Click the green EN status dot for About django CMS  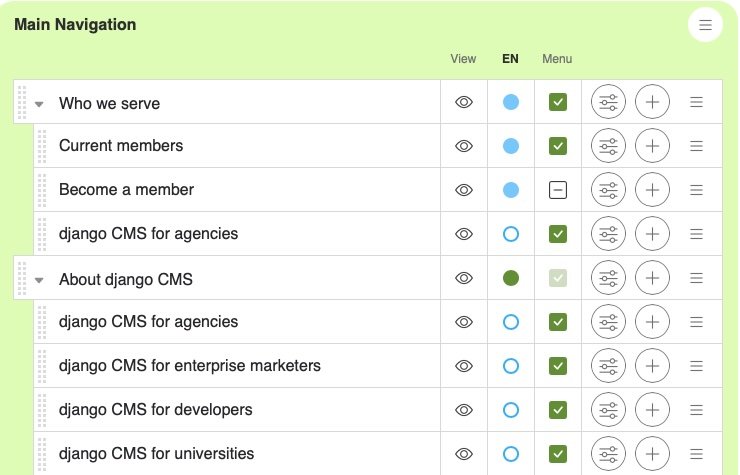coord(511,278)
